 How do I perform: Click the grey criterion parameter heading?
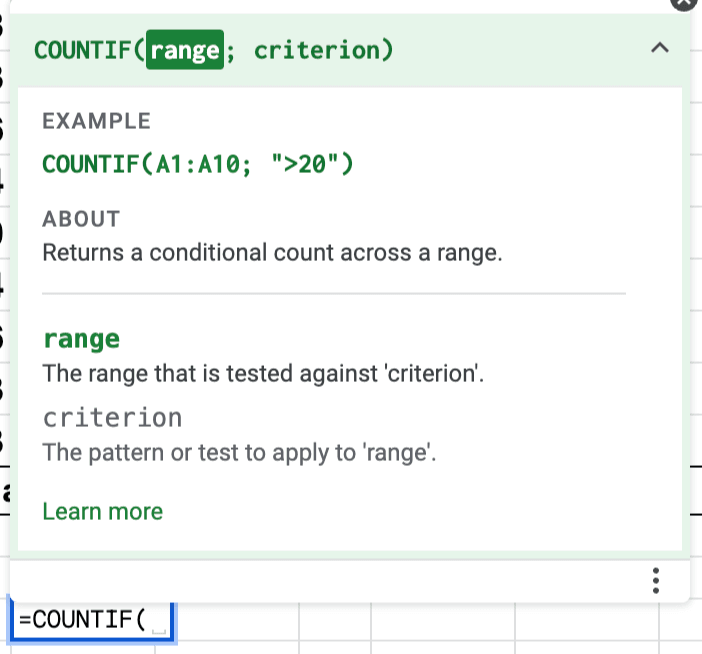pos(112,417)
